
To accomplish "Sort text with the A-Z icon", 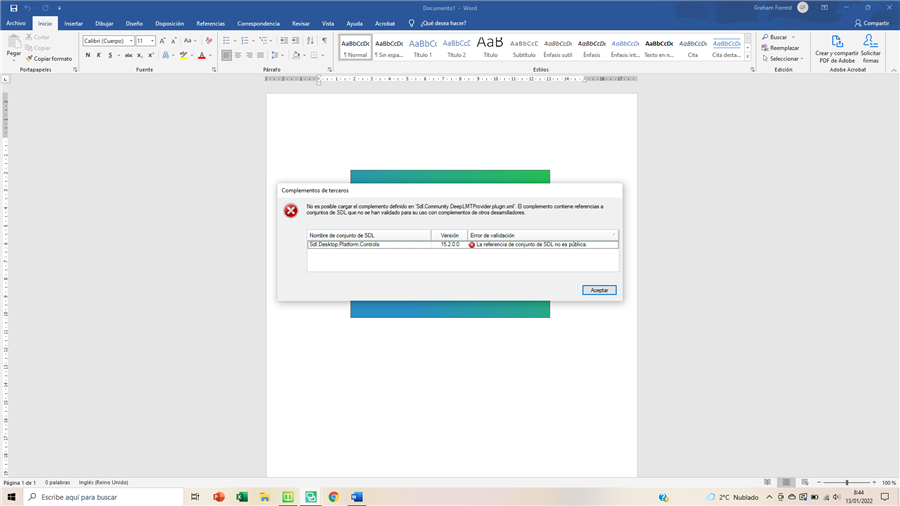I will click(311, 41).
